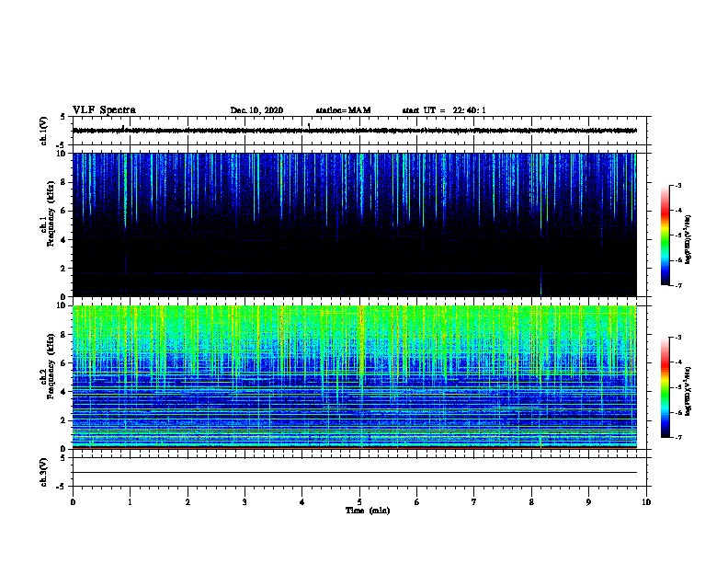
Task: Click tick label "3" on the time axis
Action: tap(245, 502)
